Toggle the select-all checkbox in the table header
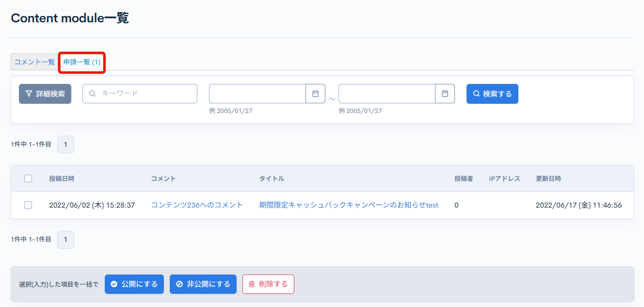Screen dimensions: 644x307 click(x=28, y=178)
